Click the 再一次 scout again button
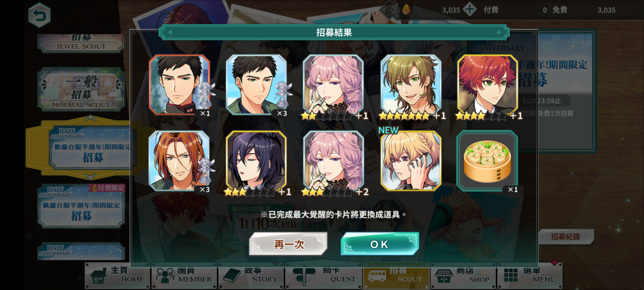This screenshot has width=644, height=290. [288, 244]
